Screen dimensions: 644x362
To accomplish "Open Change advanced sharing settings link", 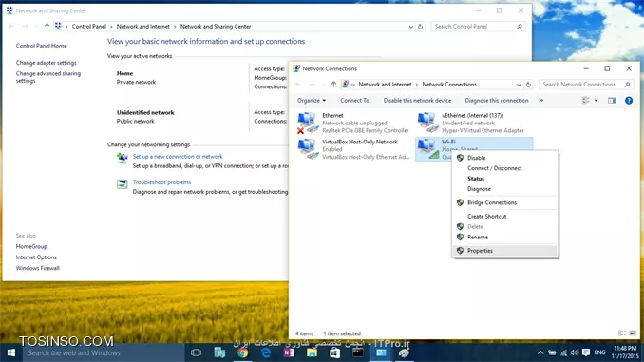I will pyautogui.click(x=48, y=77).
